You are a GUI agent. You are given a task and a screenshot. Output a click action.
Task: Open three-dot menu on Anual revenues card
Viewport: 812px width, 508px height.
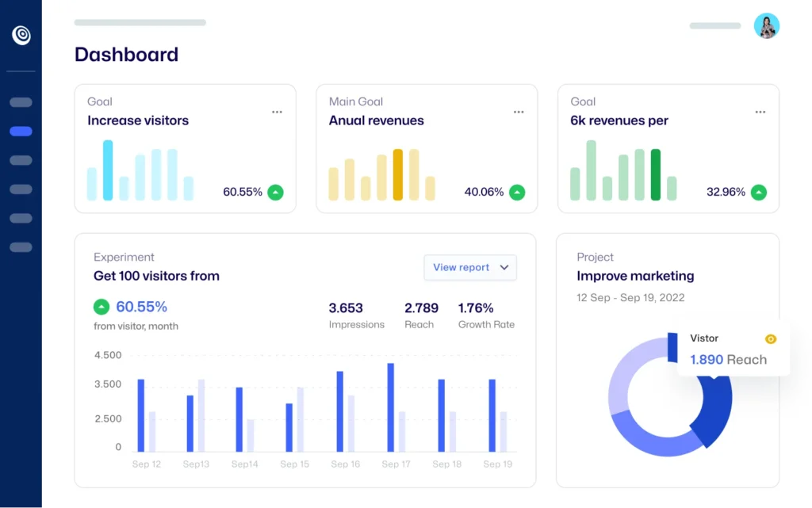pos(519,113)
